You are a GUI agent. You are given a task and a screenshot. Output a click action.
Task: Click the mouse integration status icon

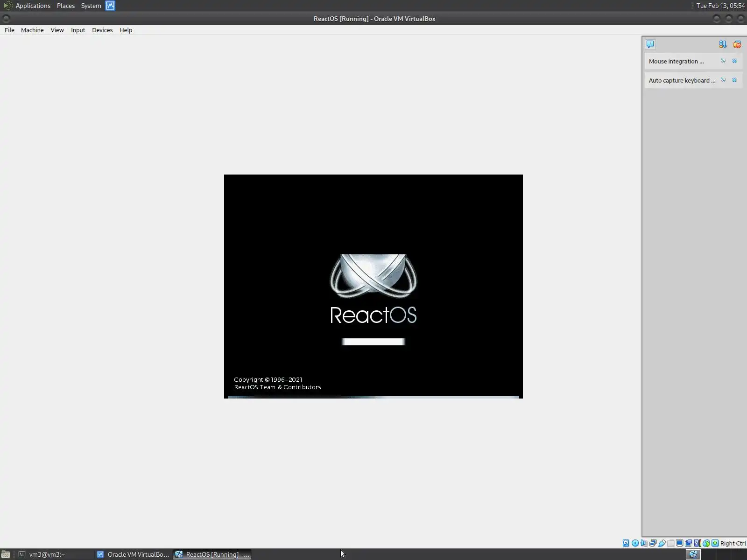706,543
